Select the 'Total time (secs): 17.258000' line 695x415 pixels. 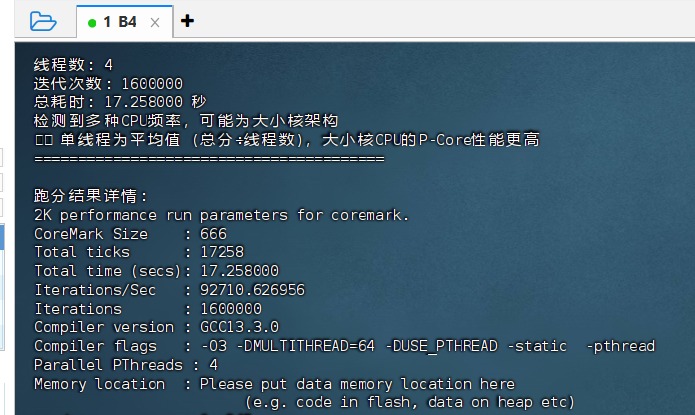tap(156, 270)
